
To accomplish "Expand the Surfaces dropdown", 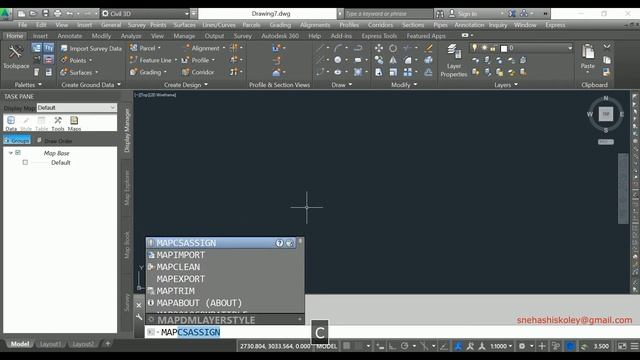I will point(97,72).
